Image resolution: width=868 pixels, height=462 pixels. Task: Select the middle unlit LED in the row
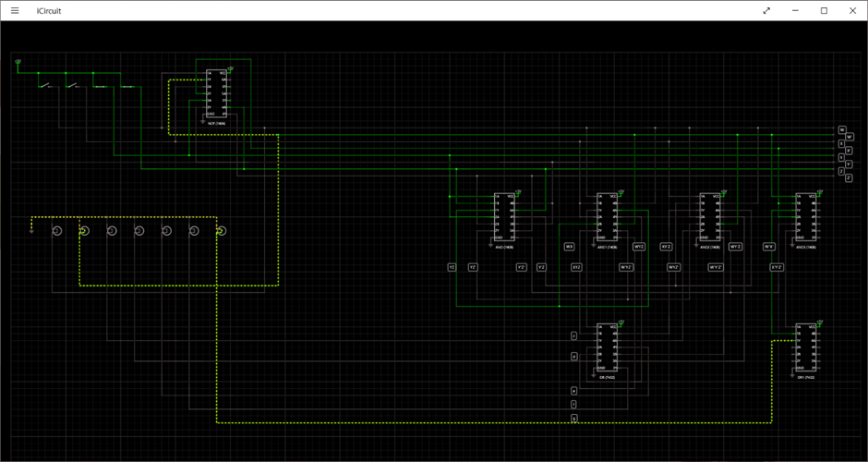coord(139,230)
